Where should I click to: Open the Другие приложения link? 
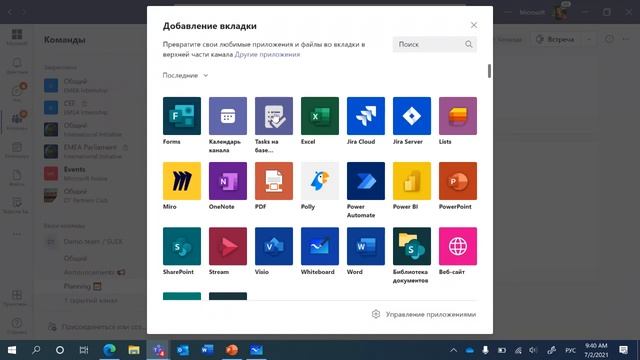click(x=267, y=54)
